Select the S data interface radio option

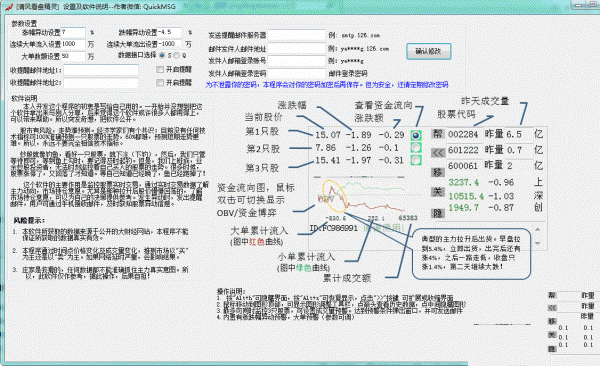tap(162, 56)
